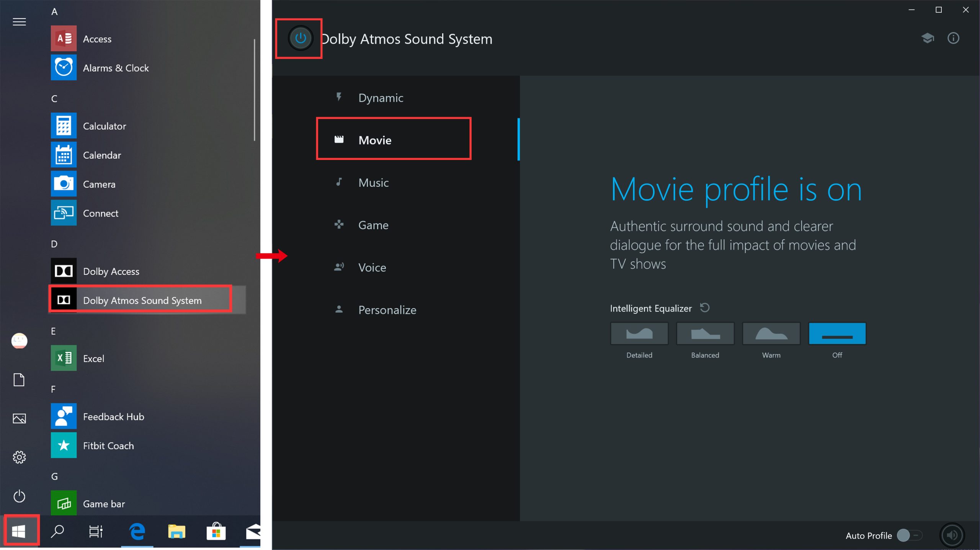This screenshot has height=550, width=980.
Task: Jump to letter D section header
Action: pos(54,244)
